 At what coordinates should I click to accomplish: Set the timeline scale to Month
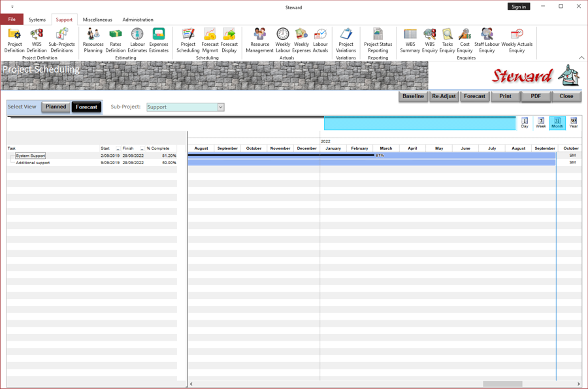coord(557,123)
